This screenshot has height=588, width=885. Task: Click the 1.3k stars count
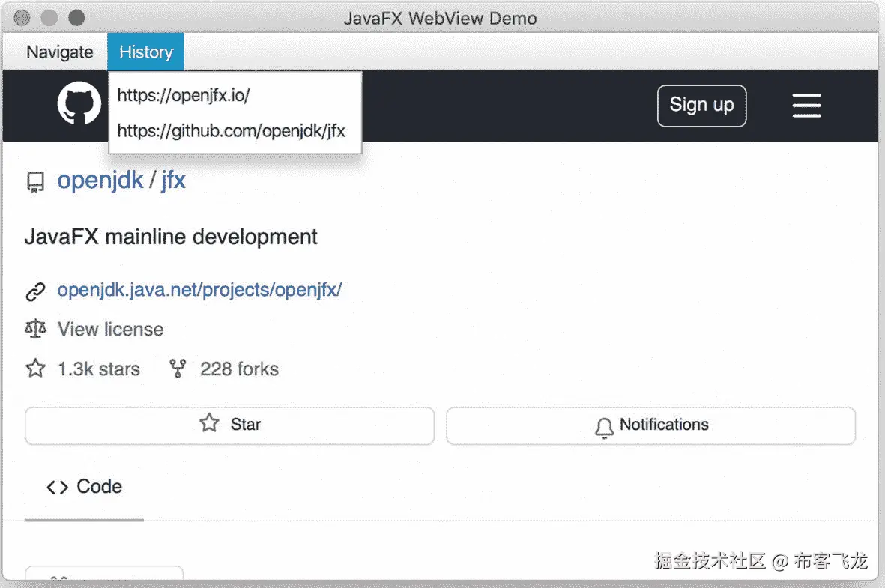(99, 369)
